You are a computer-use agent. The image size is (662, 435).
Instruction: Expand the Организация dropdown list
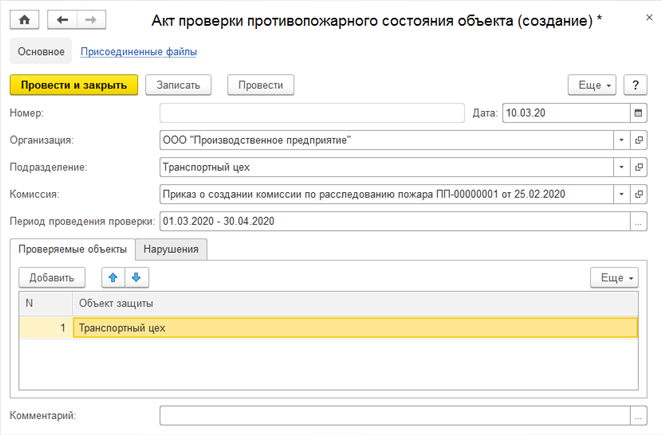pos(621,140)
